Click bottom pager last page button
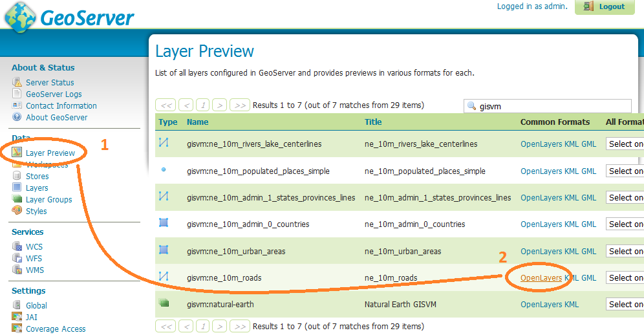This screenshot has height=335, width=644. tap(240, 327)
